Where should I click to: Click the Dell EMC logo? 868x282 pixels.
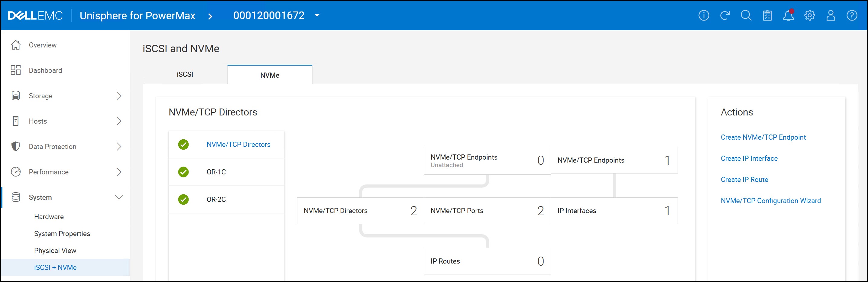coord(35,15)
